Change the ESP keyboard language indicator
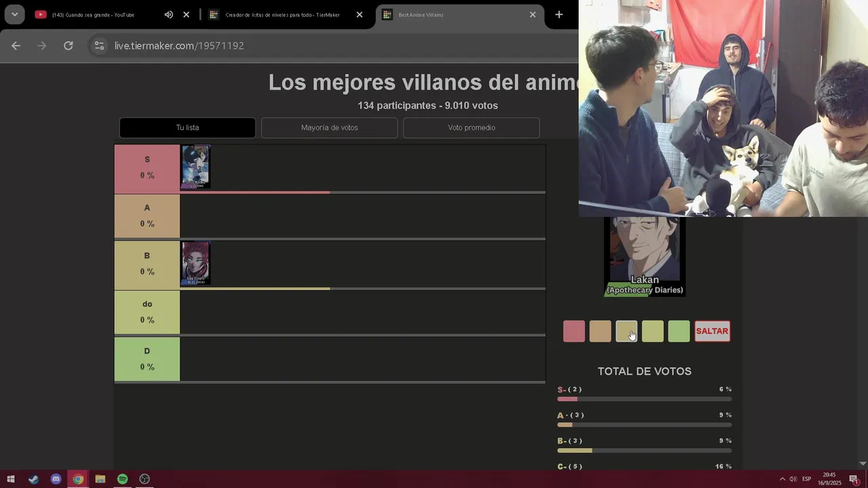Viewport: 868px width, 488px height. click(x=807, y=479)
